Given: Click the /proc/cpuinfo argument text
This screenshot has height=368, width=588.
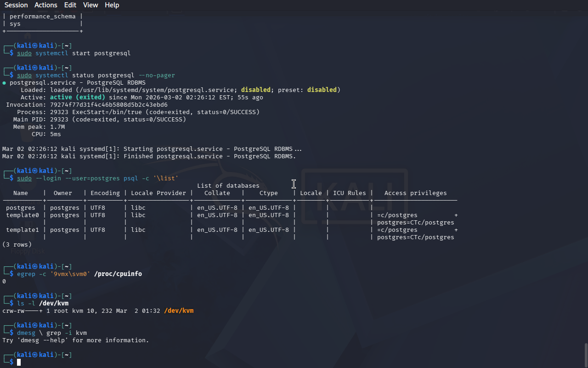Looking at the screenshot, I should tap(118, 274).
